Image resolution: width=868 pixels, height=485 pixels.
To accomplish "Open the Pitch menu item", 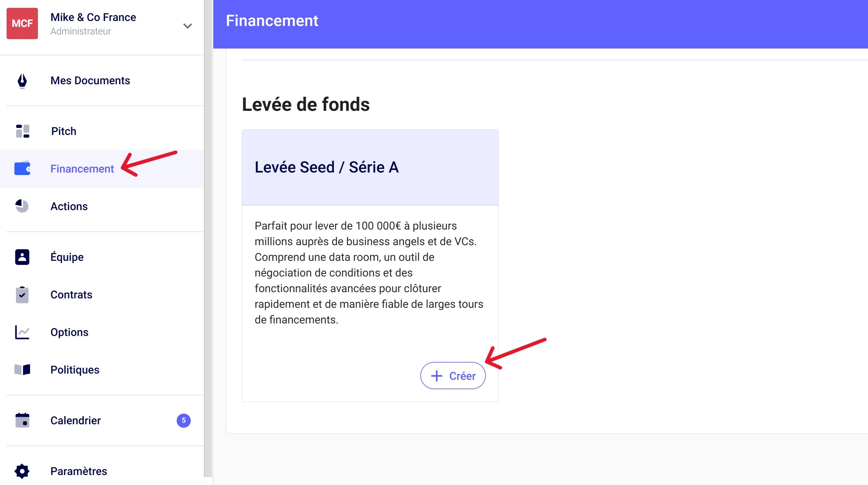I will click(64, 131).
